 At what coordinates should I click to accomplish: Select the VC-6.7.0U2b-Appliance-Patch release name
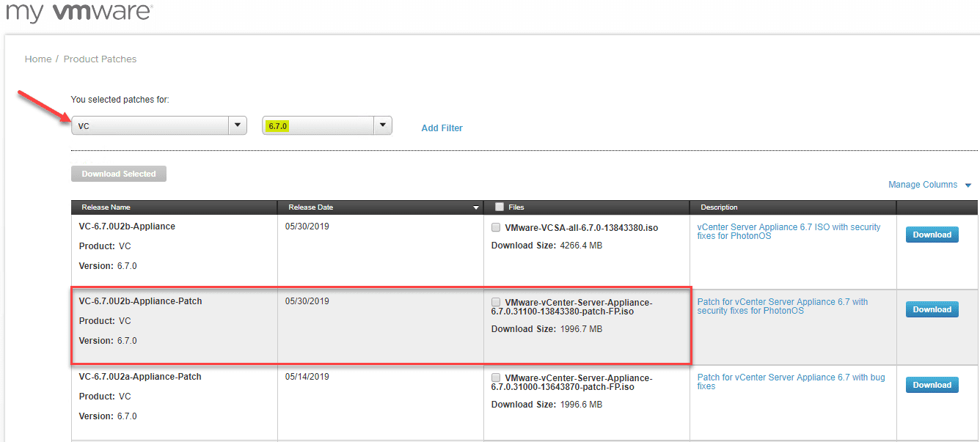[x=140, y=301]
